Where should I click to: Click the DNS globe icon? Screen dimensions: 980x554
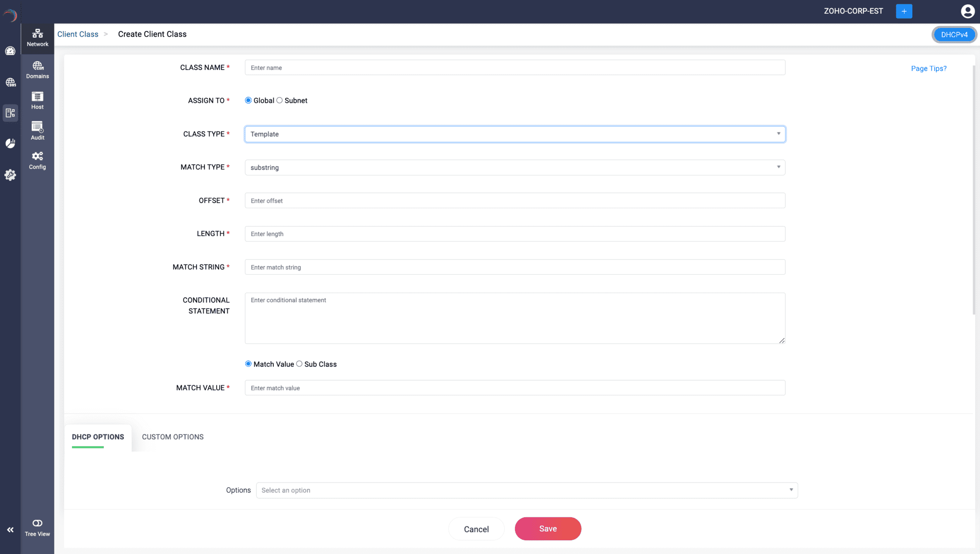pyautogui.click(x=10, y=82)
